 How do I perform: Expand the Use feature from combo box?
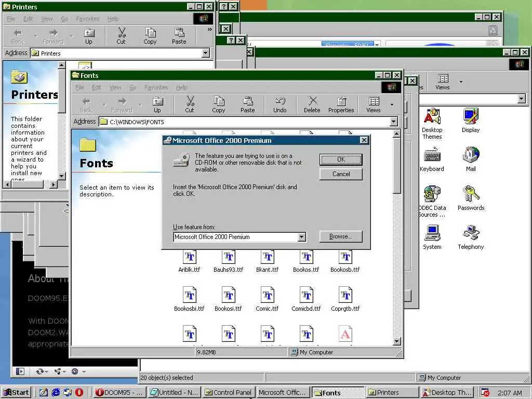tap(302, 237)
